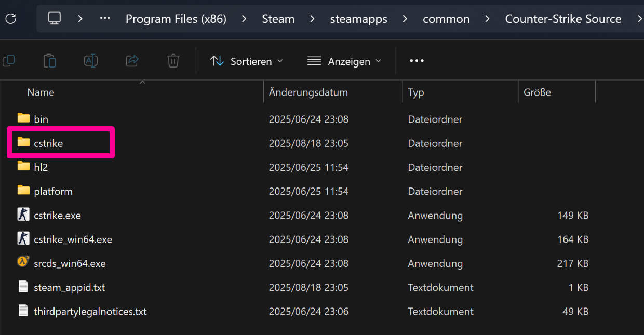The image size is (644, 335).
Task: Click the cstrike_win64.exe application icon
Action: [23, 238]
